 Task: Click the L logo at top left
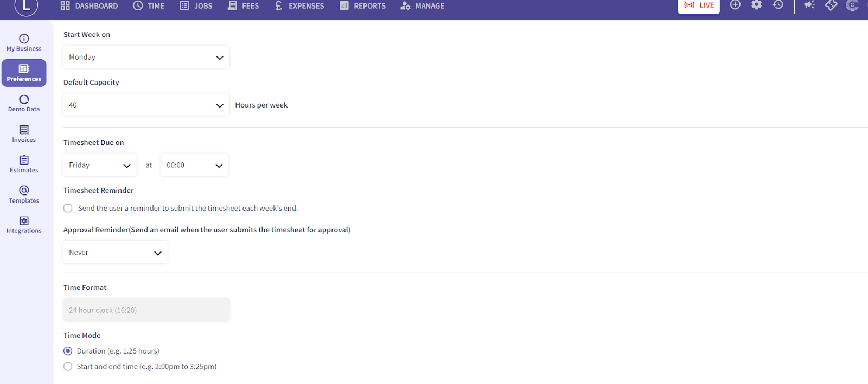[x=26, y=7]
